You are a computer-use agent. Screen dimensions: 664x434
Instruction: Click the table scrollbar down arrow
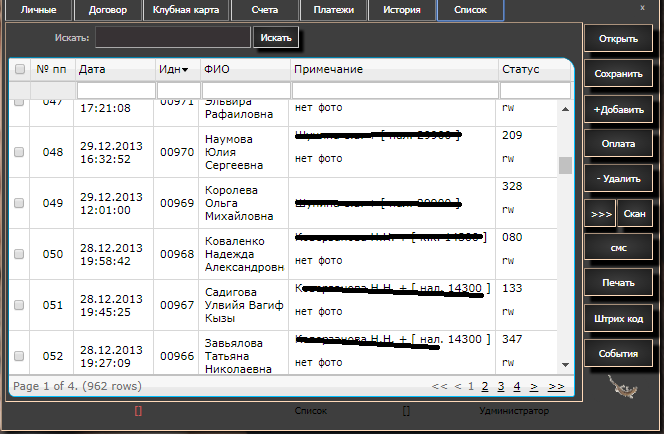coord(565,365)
